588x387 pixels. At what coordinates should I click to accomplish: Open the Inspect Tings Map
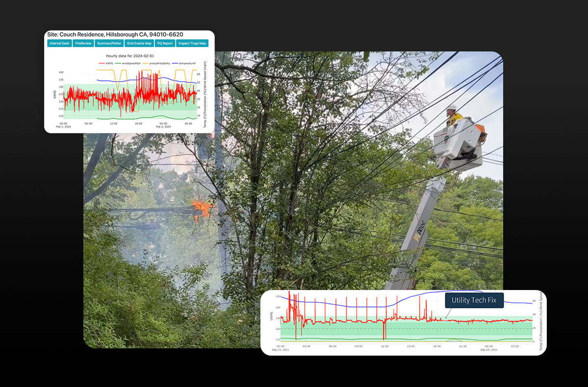tap(192, 44)
